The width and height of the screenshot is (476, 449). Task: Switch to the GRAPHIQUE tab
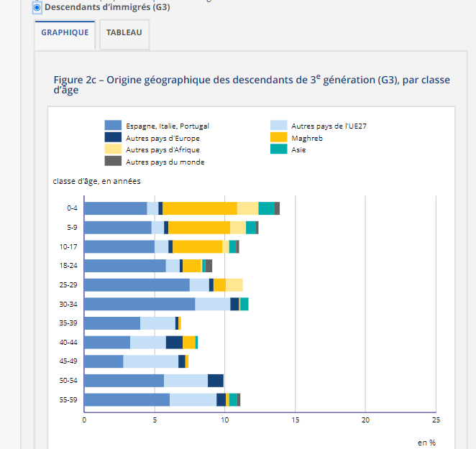pos(65,33)
